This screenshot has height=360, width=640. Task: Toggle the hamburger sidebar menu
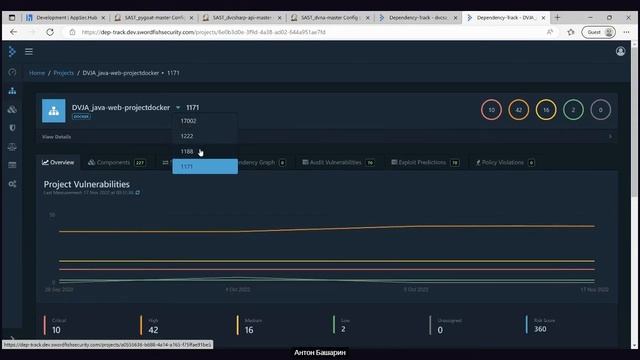click(x=29, y=51)
